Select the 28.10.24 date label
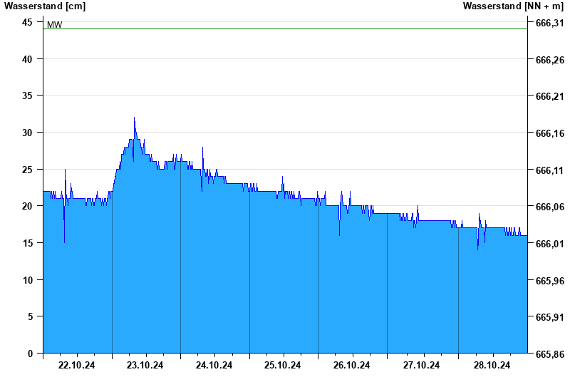 point(492,366)
